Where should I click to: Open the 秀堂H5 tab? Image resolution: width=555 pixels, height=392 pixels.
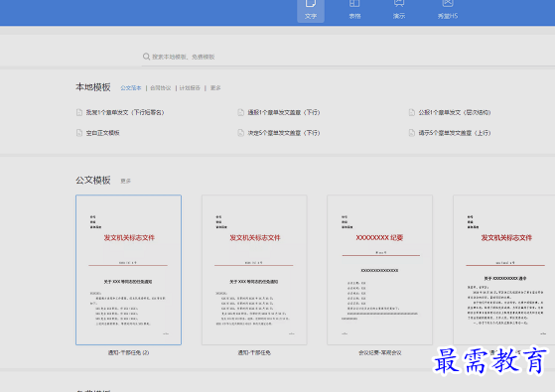pos(448,10)
